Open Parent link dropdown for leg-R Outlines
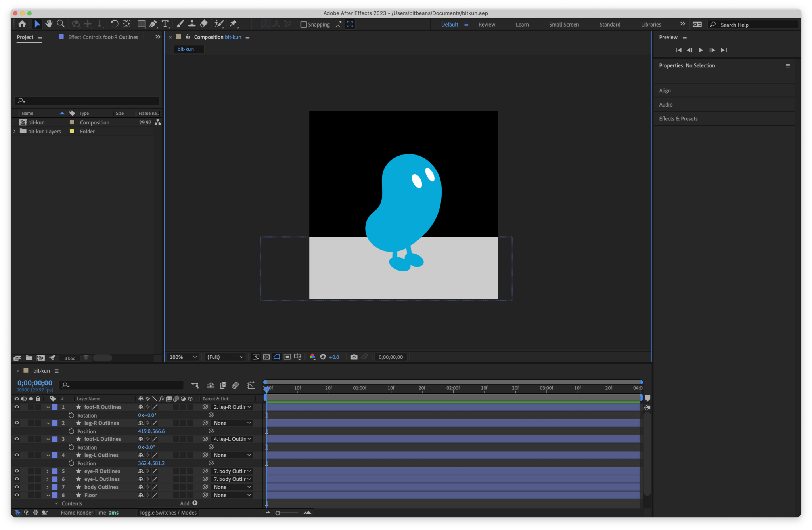 coord(232,423)
